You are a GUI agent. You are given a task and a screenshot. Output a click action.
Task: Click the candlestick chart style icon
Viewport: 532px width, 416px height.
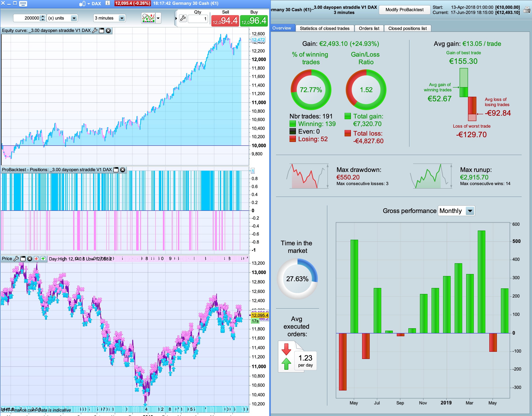[83, 4]
